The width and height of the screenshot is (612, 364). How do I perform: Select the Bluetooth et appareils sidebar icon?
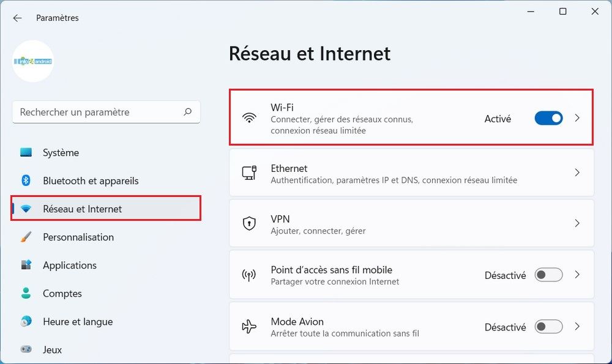[27, 180]
